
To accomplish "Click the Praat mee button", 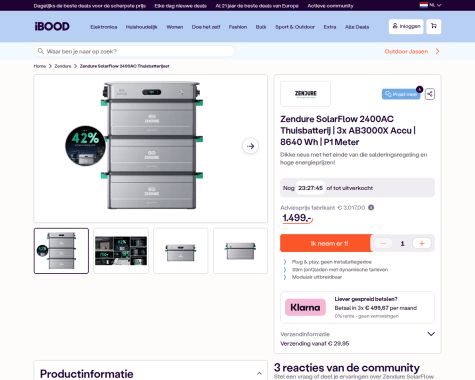I will 401,94.
